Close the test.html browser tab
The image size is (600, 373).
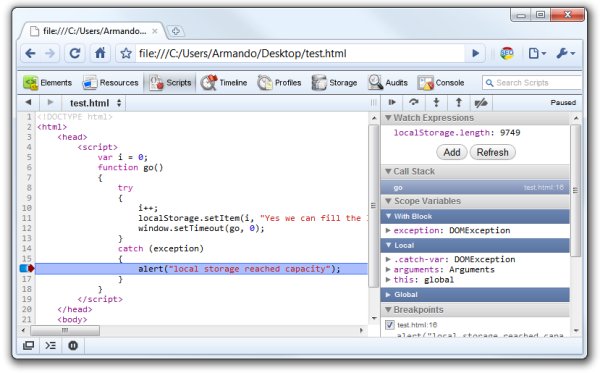[155, 31]
